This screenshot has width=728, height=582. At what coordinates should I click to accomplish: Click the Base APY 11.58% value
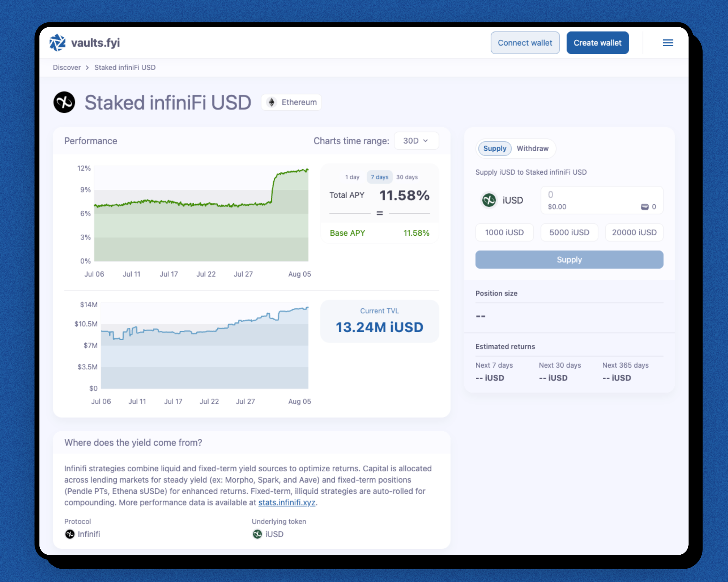pyautogui.click(x=416, y=233)
